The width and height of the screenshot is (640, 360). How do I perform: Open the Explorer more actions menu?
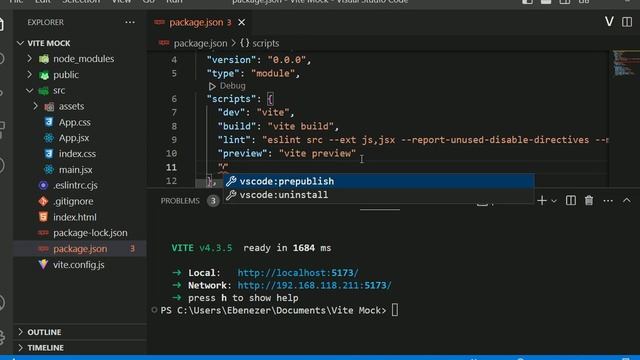tap(130, 22)
